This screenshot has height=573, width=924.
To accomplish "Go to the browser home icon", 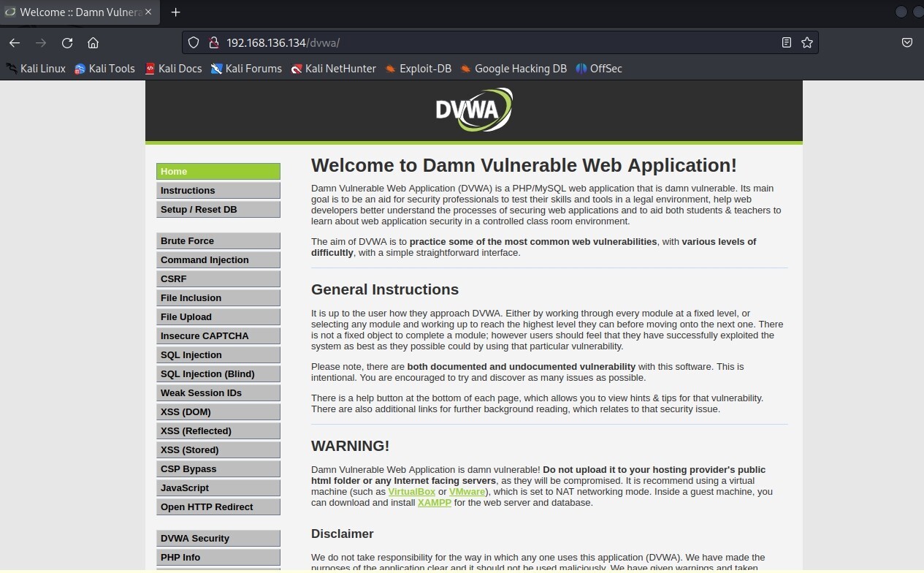I will click(x=93, y=42).
